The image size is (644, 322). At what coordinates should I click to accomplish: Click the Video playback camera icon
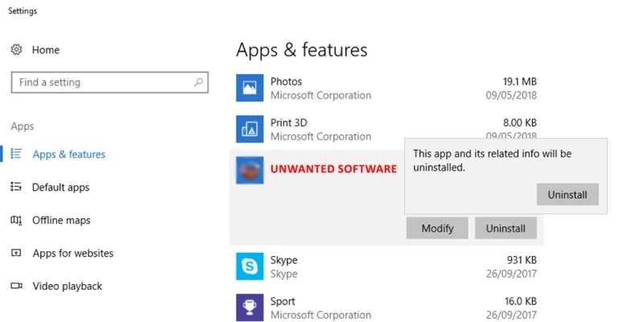coord(16,286)
